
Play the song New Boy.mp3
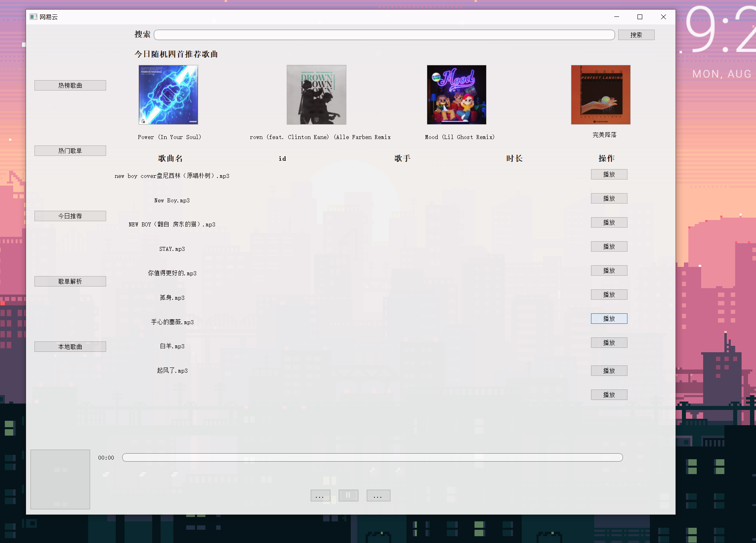pyautogui.click(x=609, y=198)
